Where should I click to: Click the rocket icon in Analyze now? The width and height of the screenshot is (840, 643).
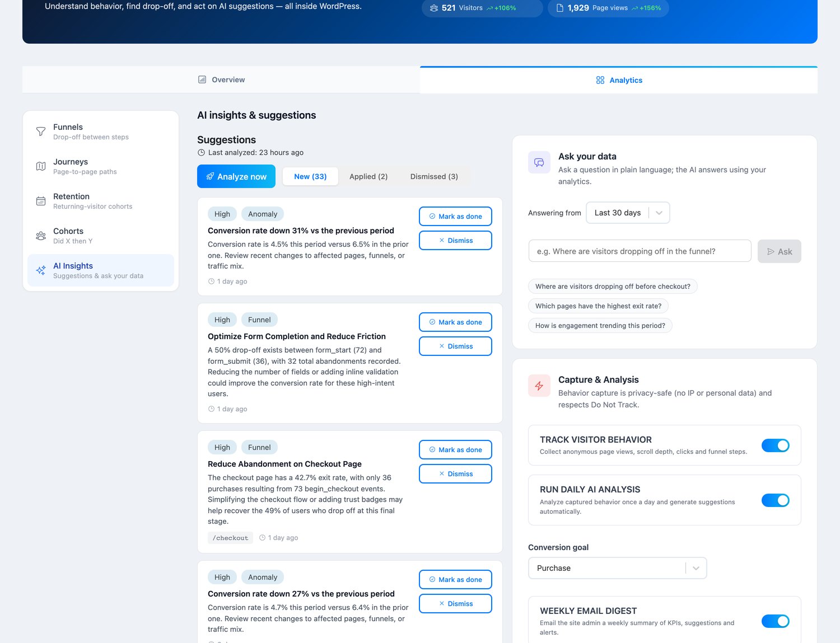pyautogui.click(x=210, y=176)
